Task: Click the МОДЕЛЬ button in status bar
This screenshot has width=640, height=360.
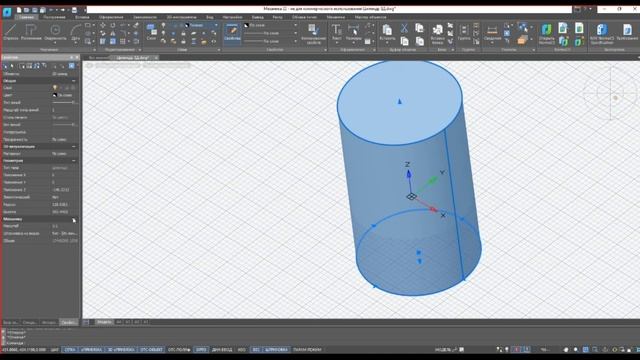Action: tap(443, 350)
